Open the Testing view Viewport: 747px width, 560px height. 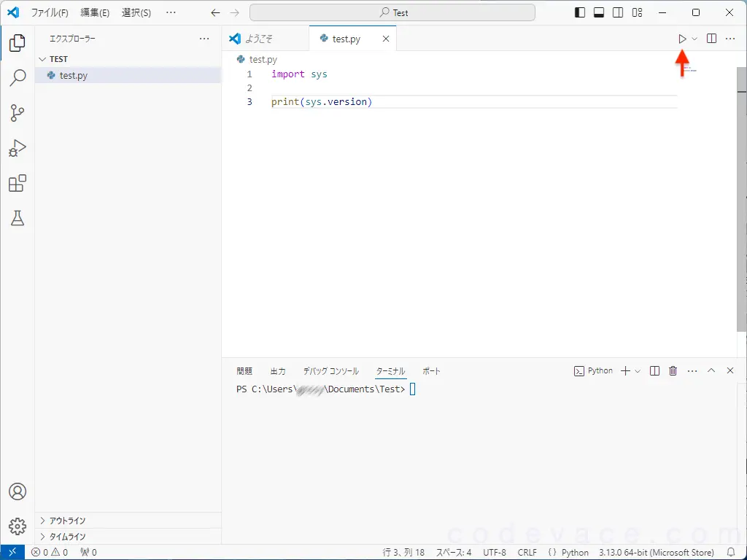tap(17, 218)
